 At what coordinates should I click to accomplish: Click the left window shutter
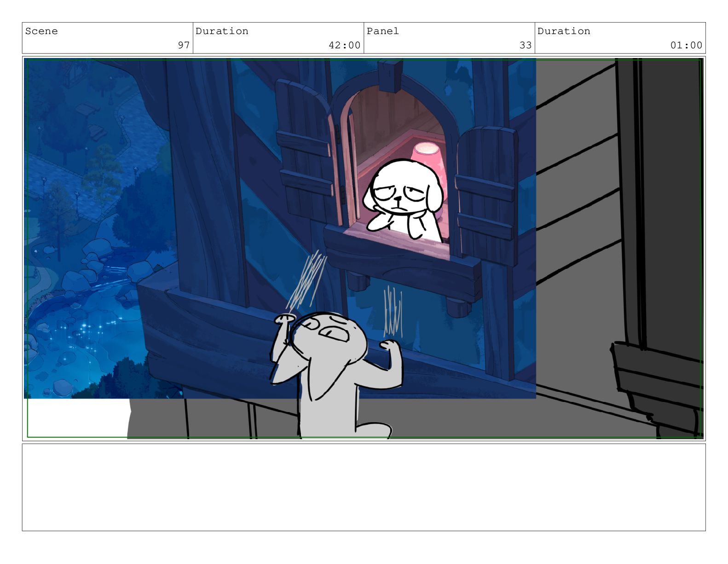304,152
